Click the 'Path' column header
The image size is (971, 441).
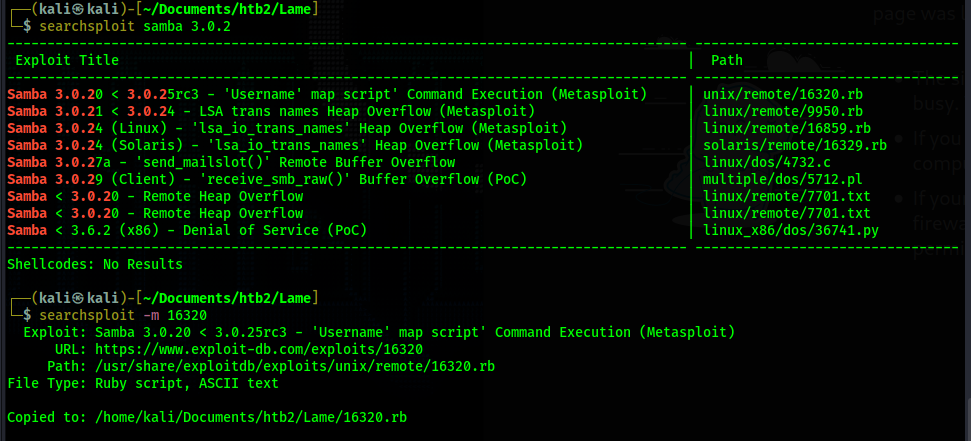tap(727, 61)
